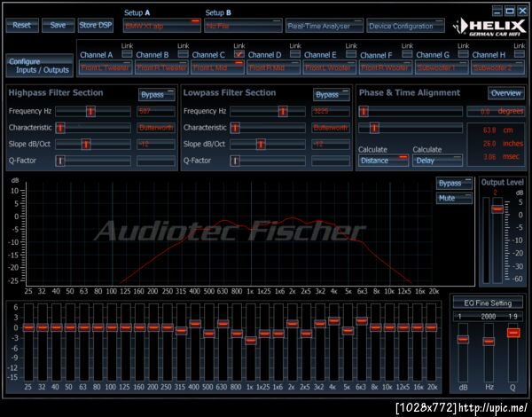Viewport: 532px width, 417px height.
Task: Click the 315 Hz EQ band fader
Action: coord(181,330)
